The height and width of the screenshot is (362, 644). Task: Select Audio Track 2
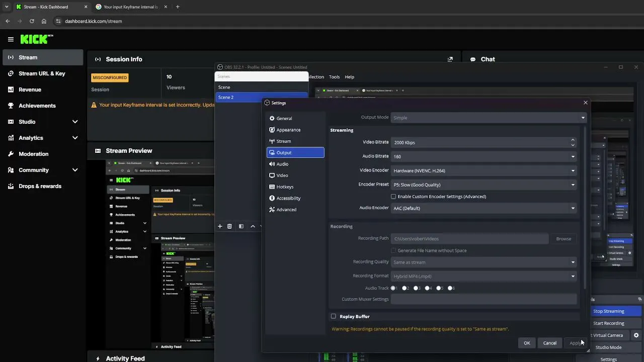(x=405, y=288)
